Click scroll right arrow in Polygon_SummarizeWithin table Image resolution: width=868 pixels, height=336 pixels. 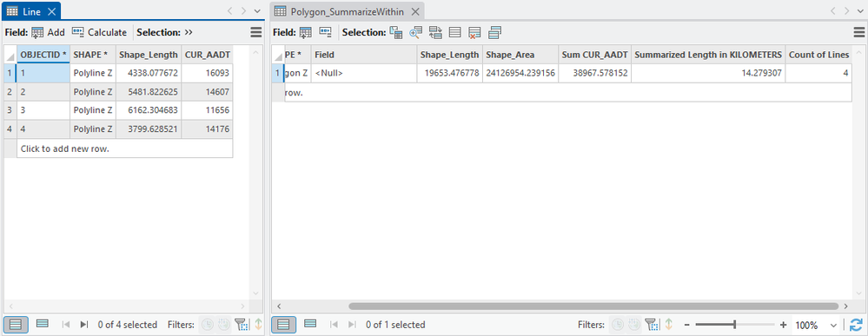[845, 306]
